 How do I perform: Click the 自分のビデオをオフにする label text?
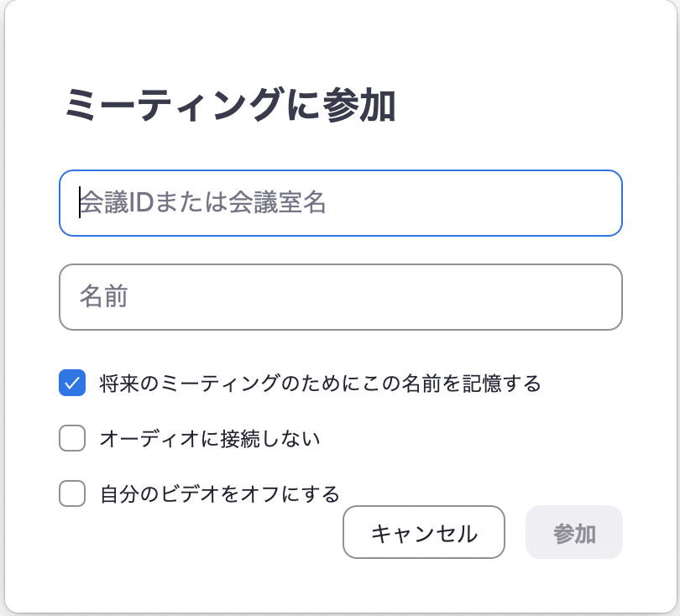pos(220,493)
